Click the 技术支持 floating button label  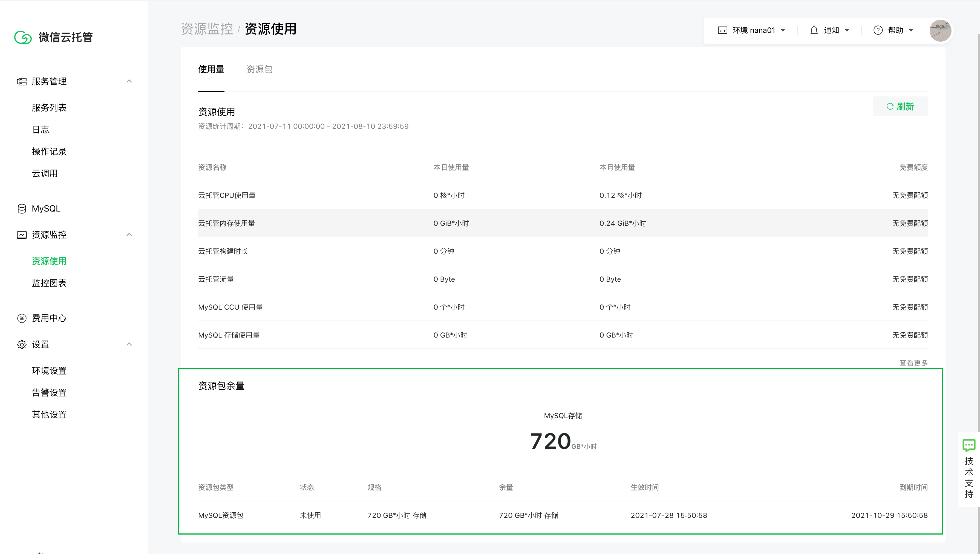pyautogui.click(x=969, y=478)
